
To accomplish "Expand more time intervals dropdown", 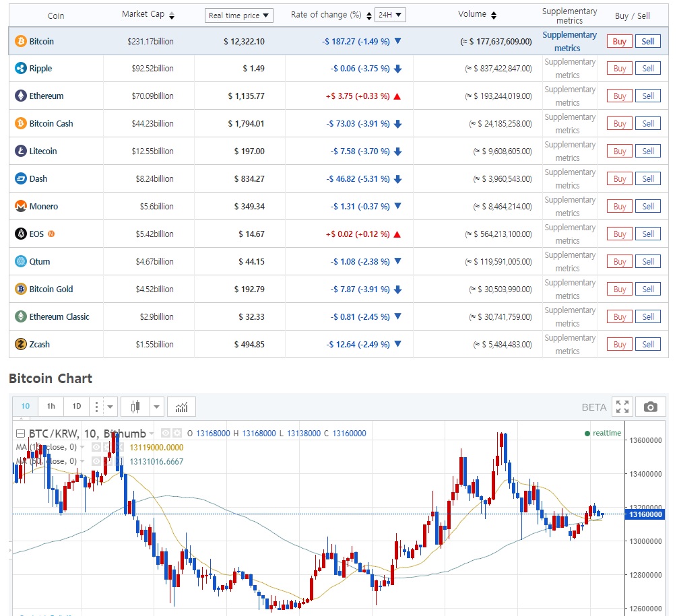I will pyautogui.click(x=110, y=407).
